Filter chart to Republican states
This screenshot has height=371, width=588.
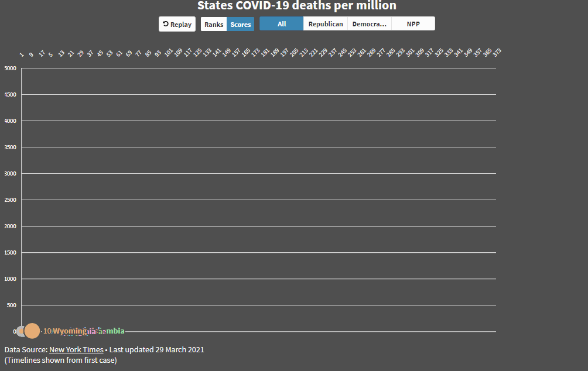[326, 23]
